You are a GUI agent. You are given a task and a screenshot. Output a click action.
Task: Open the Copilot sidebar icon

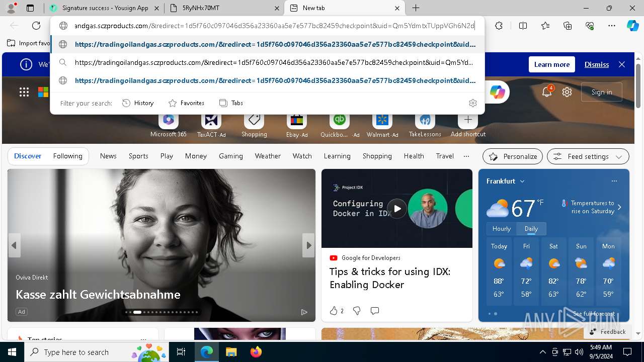click(632, 26)
